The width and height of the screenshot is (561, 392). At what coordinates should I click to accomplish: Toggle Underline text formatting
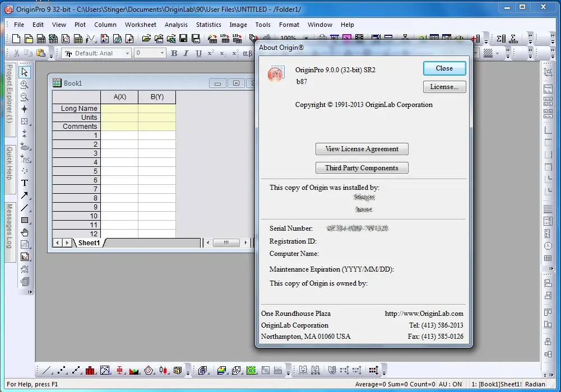[198, 53]
